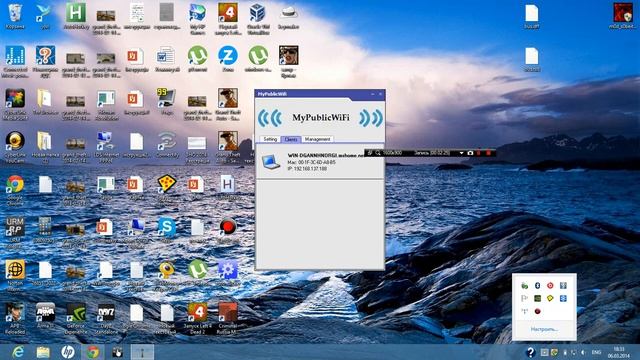Open the Recycle Bin desktop icon
The height and width of the screenshot is (360, 640).
pyautogui.click(x=15, y=16)
